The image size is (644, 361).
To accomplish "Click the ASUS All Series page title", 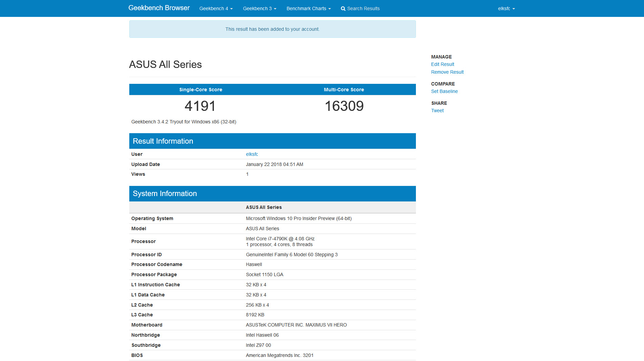I will 165,64.
